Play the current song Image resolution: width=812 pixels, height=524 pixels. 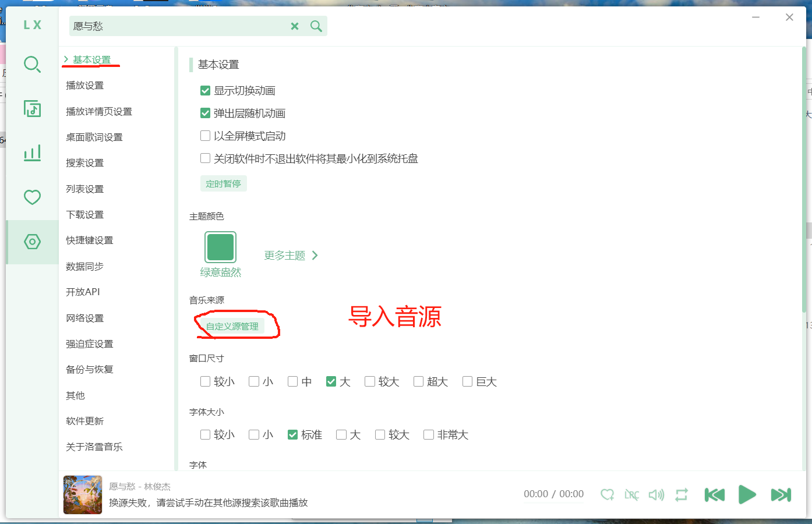[747, 495]
